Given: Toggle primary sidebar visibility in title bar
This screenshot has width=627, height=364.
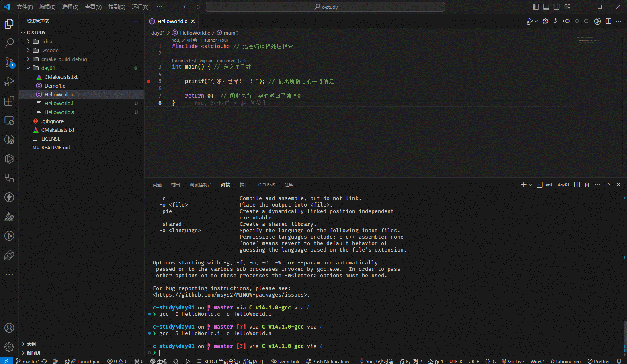Looking at the screenshot, I should [536, 7].
